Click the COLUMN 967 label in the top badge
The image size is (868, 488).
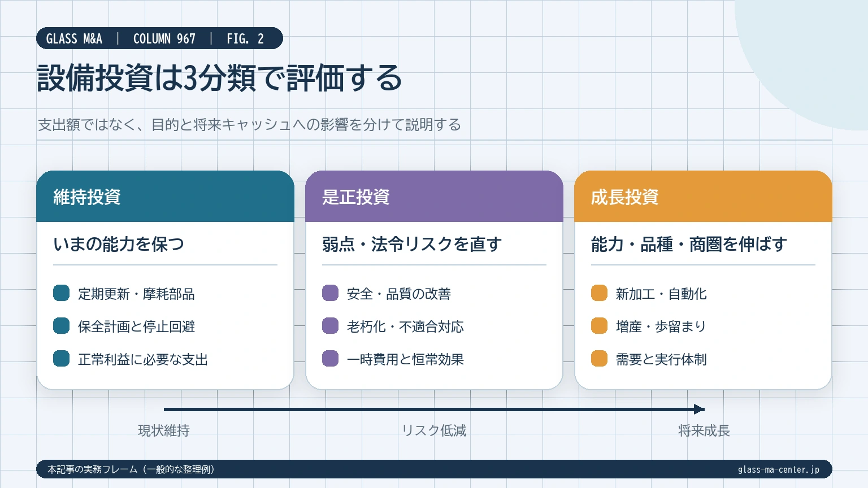point(164,39)
